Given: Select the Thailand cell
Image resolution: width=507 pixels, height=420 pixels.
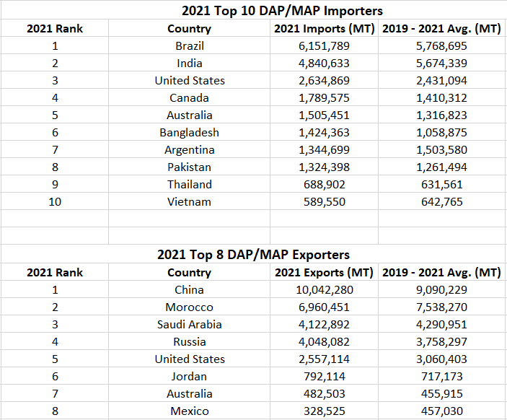Looking at the screenshot, I should click(190, 185).
